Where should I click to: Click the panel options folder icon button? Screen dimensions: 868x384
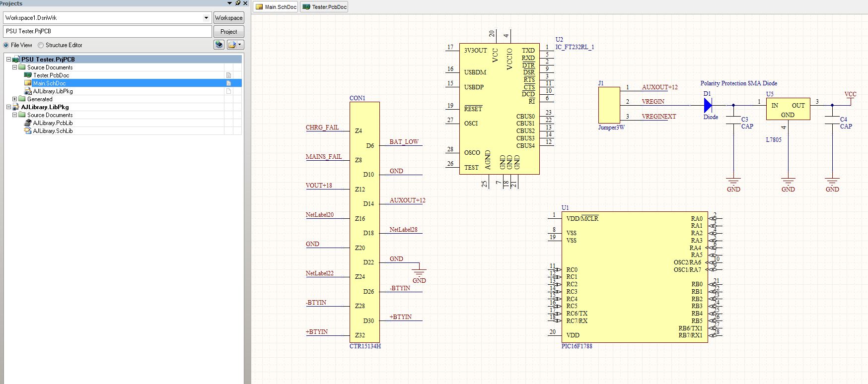click(232, 45)
